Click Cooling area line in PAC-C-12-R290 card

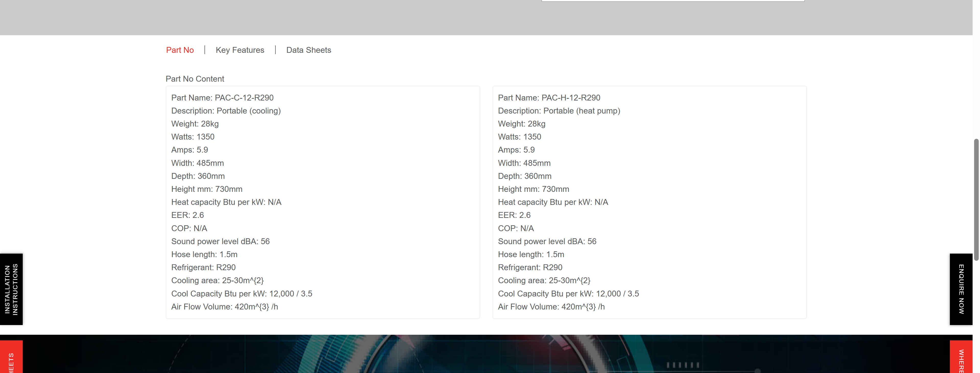217,281
